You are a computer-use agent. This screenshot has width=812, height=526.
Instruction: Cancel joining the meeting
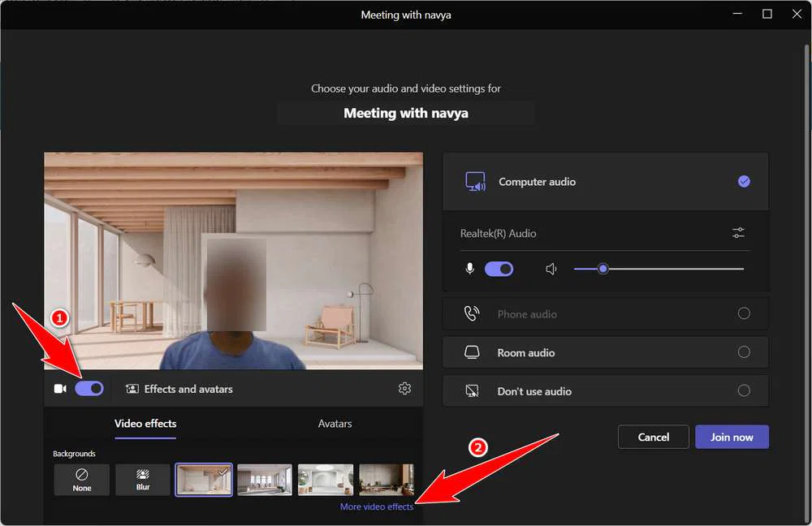pos(653,436)
